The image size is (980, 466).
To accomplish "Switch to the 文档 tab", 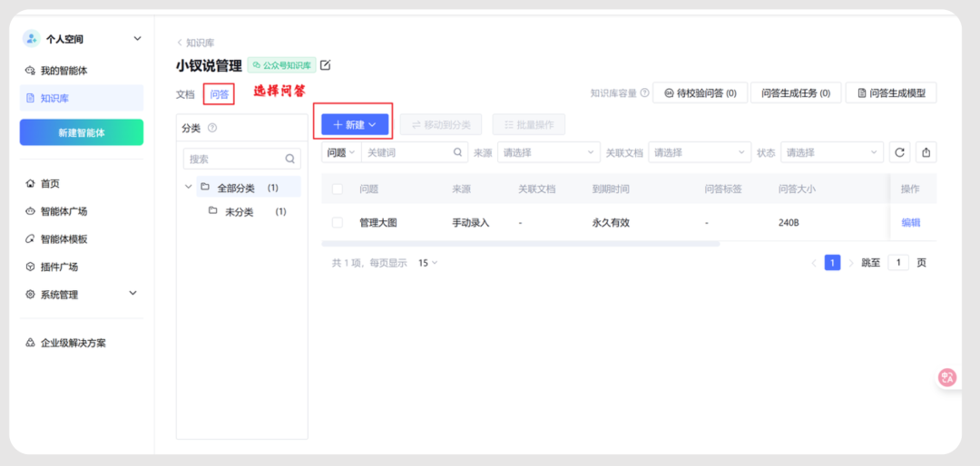I will pyautogui.click(x=185, y=94).
